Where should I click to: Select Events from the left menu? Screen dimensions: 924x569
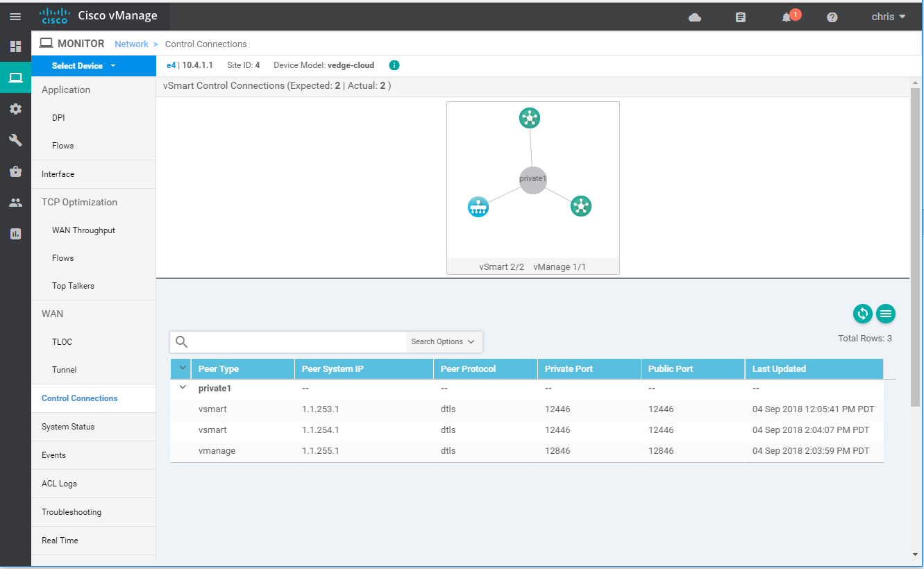tap(55, 455)
